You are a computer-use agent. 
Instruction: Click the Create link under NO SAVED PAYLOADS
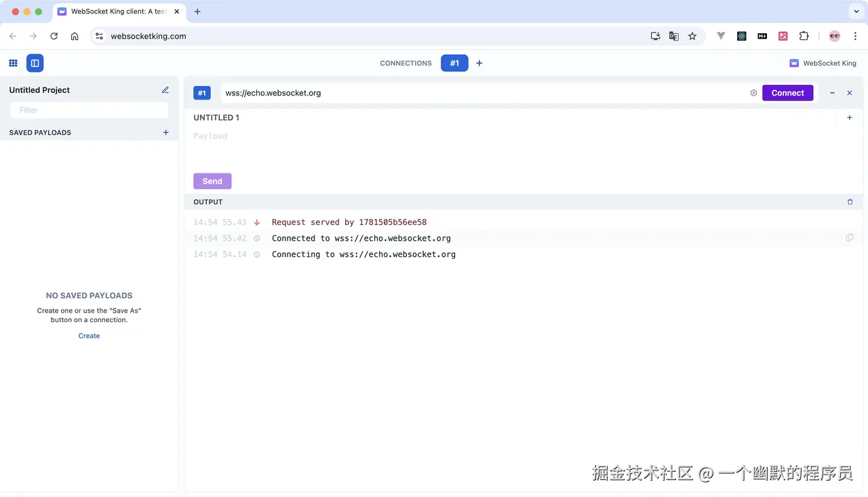[89, 336]
